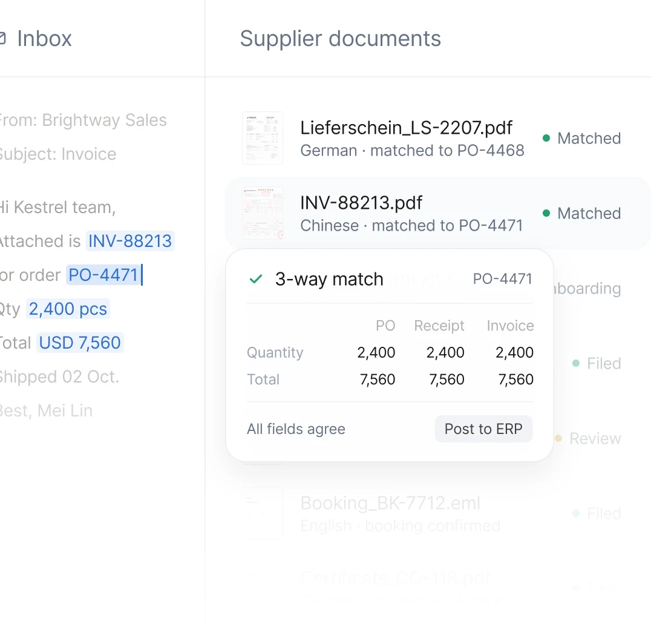This screenshot has width=651, height=644.
Task: Click the Matched status of INV-88213.pdf
Action: click(x=581, y=214)
